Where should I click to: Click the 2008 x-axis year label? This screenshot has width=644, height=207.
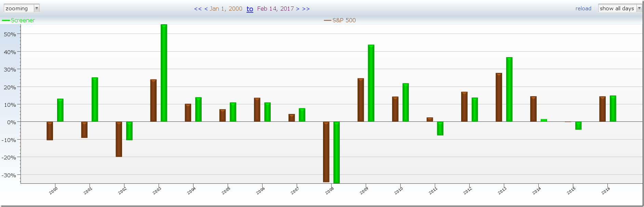(330, 191)
